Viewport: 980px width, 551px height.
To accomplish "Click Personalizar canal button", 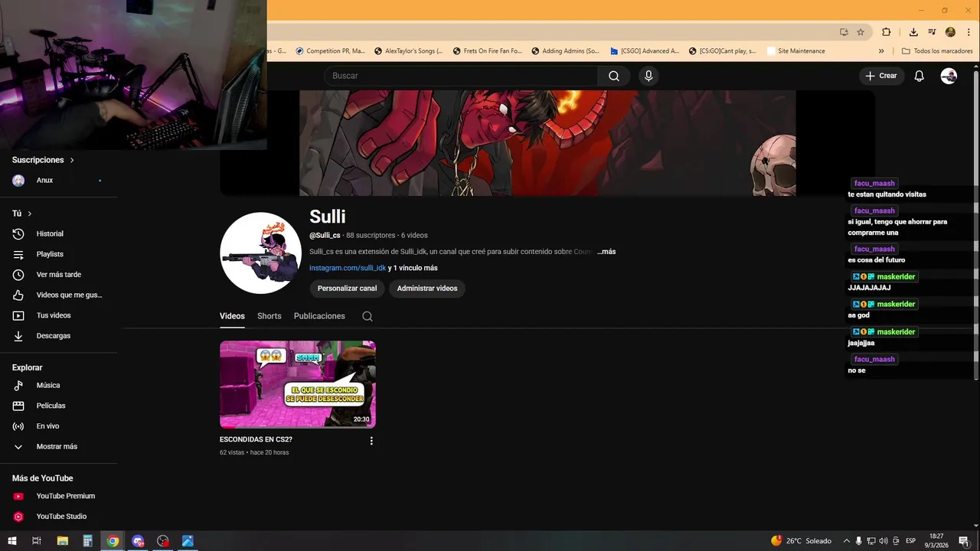I will [x=348, y=289].
